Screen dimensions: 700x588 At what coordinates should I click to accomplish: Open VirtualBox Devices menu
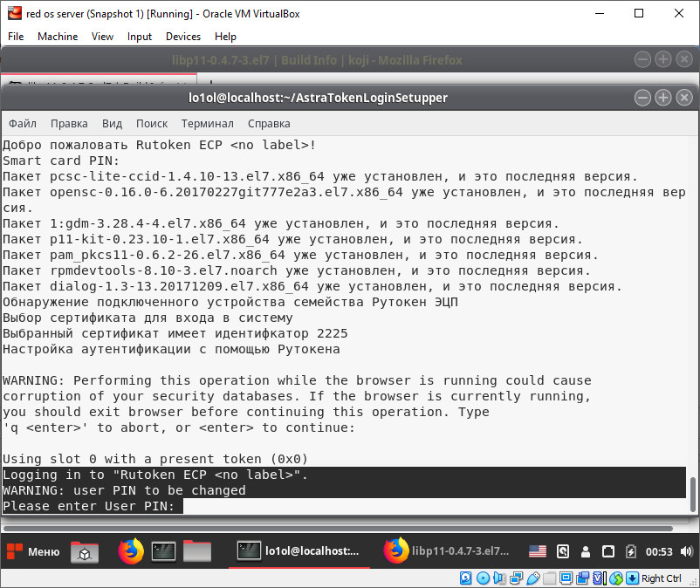tap(183, 37)
